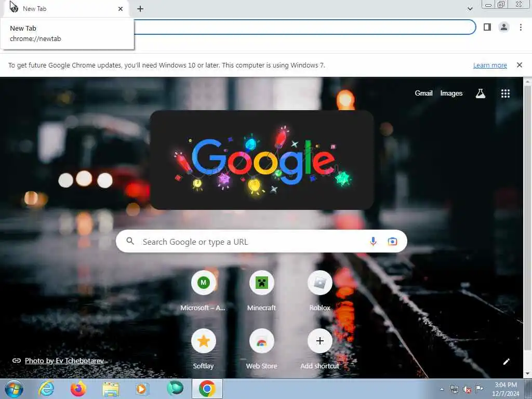Click the muted volume tray icon
This screenshot has height=399, width=532.
pyautogui.click(x=467, y=390)
